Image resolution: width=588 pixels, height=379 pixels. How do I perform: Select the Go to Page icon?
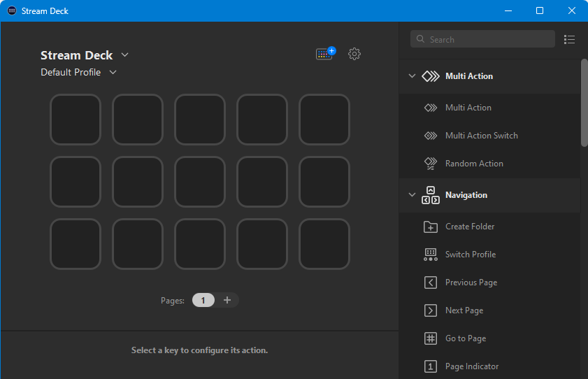(431, 338)
